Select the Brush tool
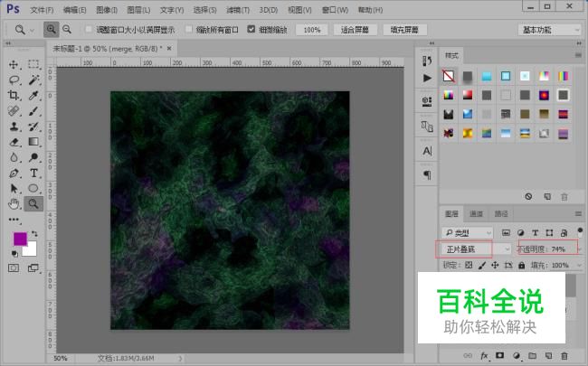Image resolution: width=588 pixels, height=366 pixels. pos(33,111)
